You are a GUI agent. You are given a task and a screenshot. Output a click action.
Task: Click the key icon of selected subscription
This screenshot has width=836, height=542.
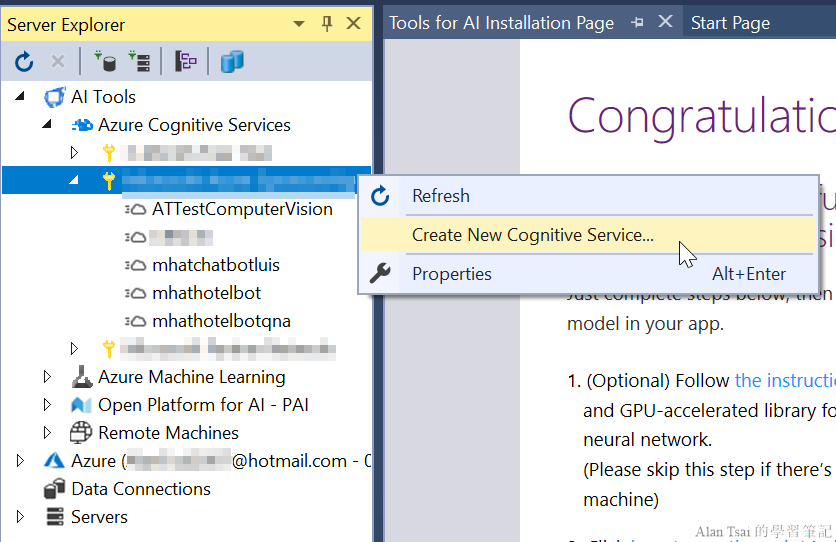109,181
